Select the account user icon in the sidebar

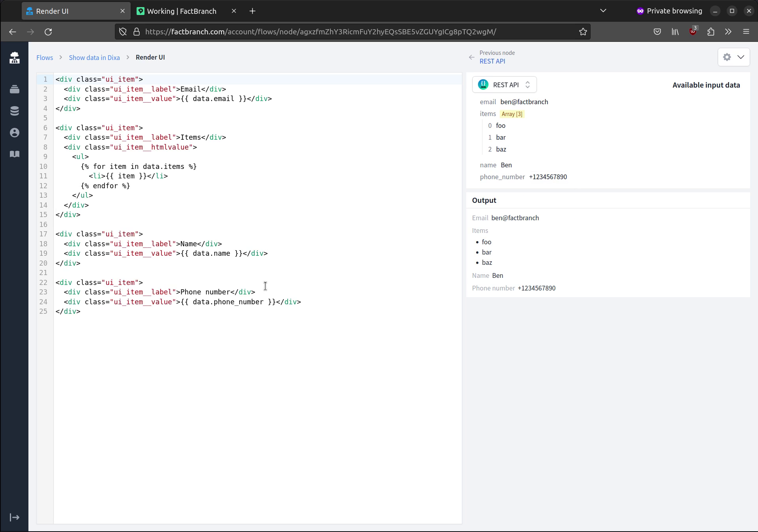[15, 133]
